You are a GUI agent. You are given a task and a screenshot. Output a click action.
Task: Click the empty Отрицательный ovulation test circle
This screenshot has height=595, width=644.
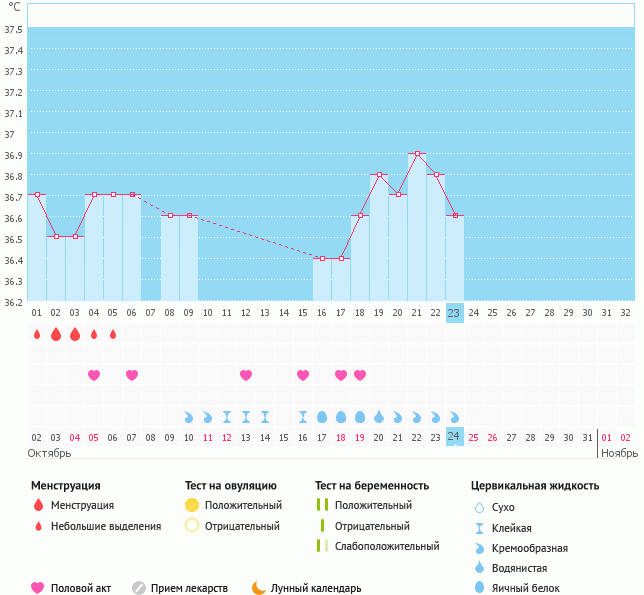(192, 526)
